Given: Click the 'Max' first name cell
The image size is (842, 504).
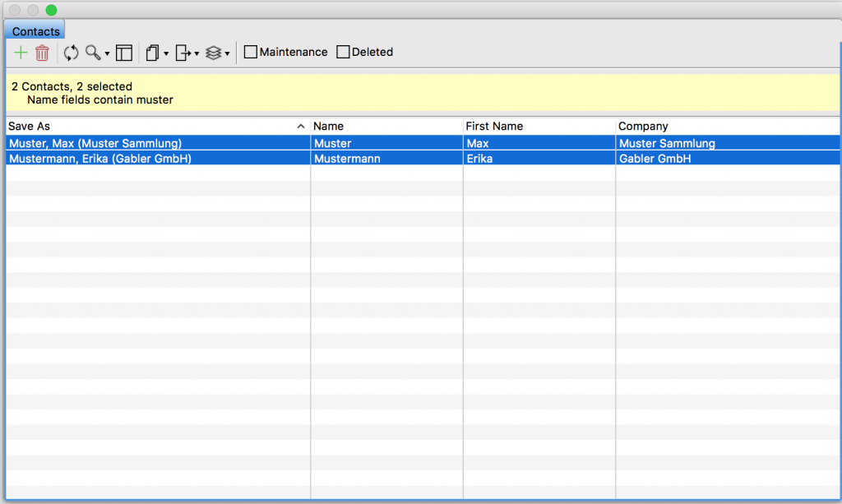Looking at the screenshot, I should (x=539, y=143).
